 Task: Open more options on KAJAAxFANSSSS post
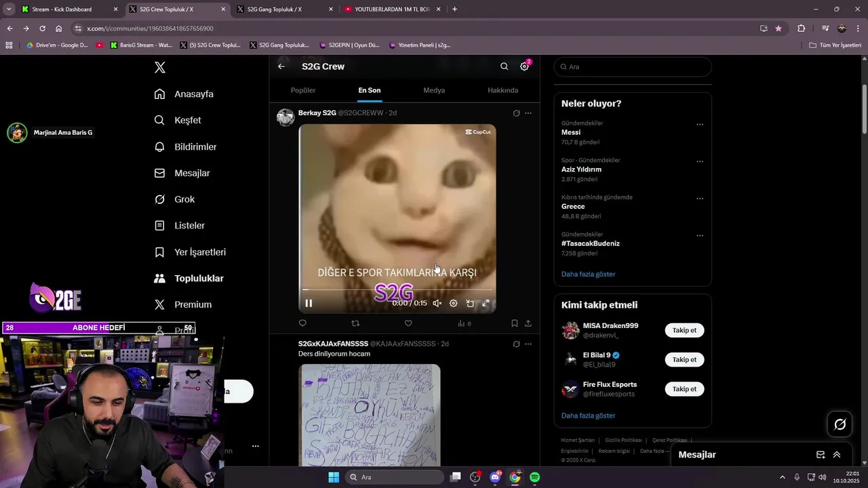click(528, 344)
